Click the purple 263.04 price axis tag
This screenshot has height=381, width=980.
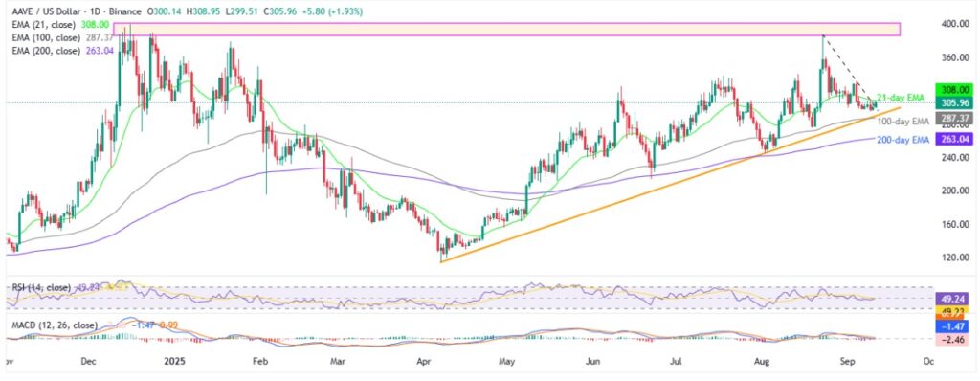tap(953, 140)
